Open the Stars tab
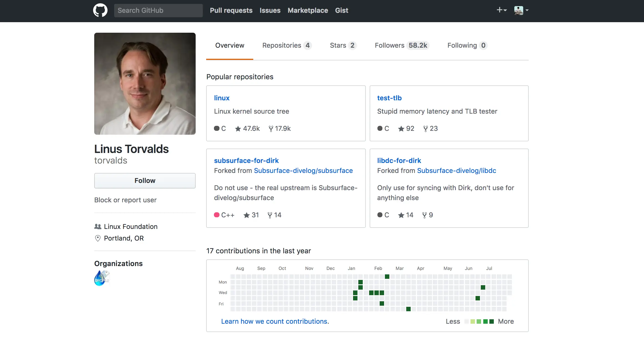This screenshot has height=342, width=644. coord(343,45)
